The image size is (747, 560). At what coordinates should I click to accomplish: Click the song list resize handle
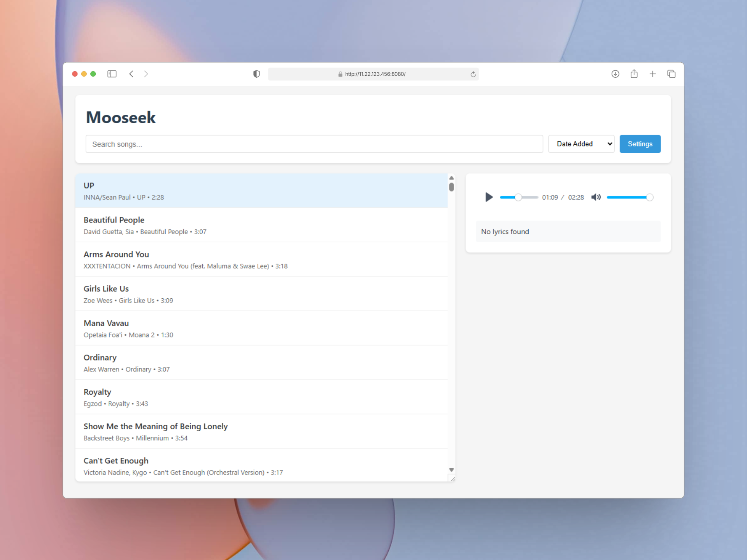[x=452, y=478]
